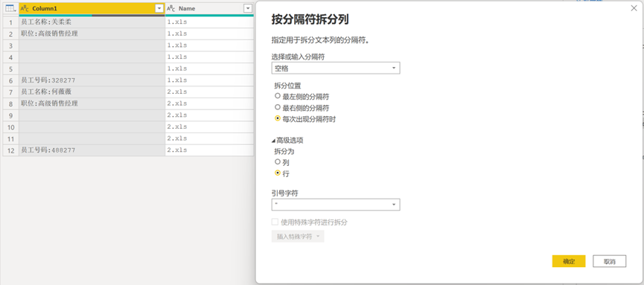Image resolution: width=644 pixels, height=285 pixels.
Task: Click the ABC type icon of Name column
Action: [x=171, y=9]
